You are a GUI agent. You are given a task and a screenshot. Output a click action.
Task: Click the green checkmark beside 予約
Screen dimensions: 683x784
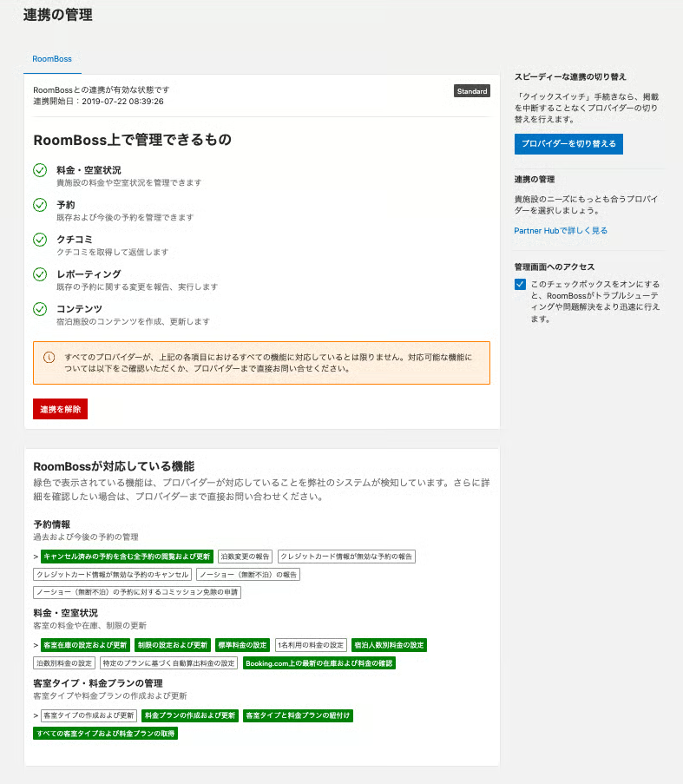40,205
